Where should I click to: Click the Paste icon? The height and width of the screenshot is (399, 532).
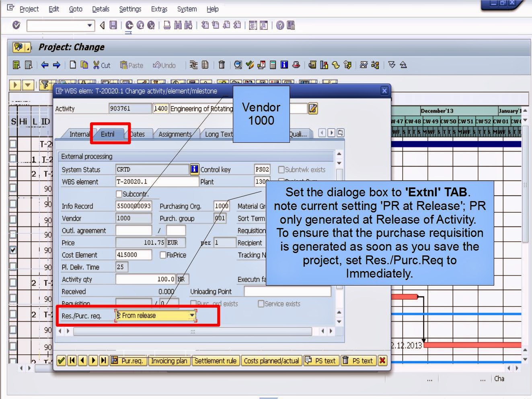click(131, 65)
